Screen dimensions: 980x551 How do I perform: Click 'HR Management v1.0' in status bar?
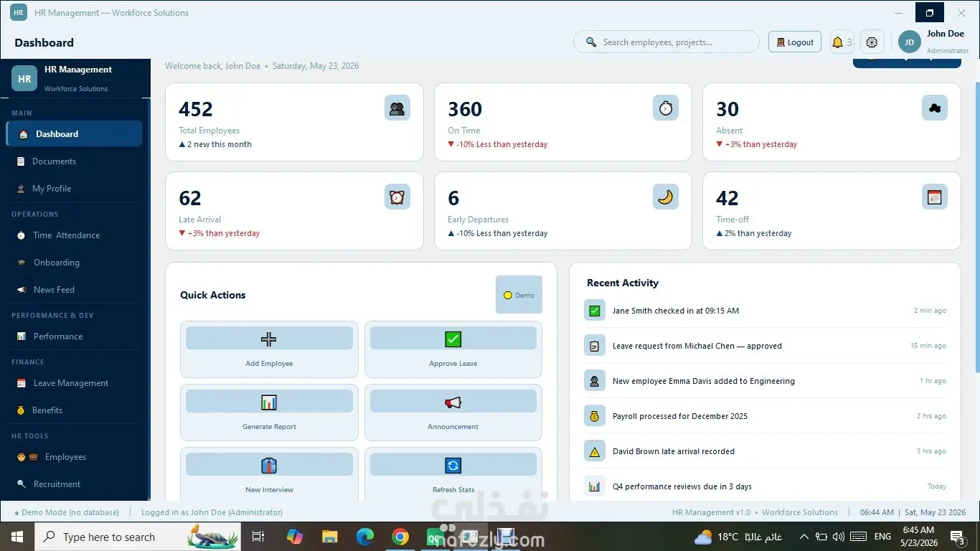click(x=711, y=512)
